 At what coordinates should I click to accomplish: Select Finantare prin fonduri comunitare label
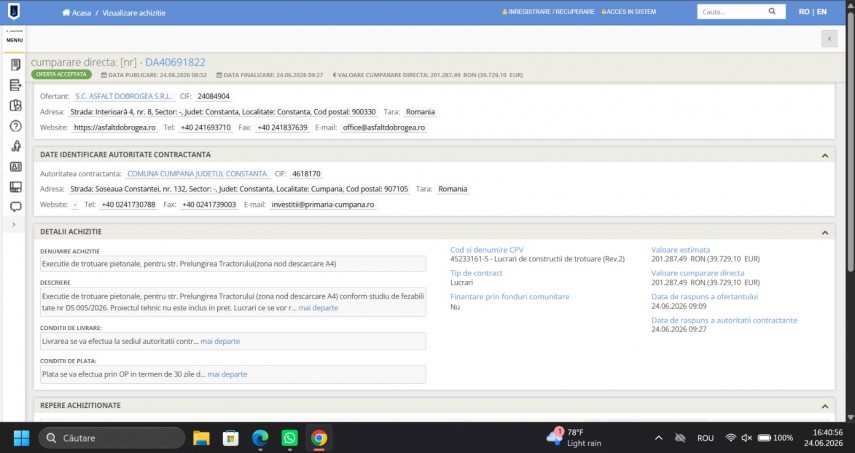coord(509,297)
